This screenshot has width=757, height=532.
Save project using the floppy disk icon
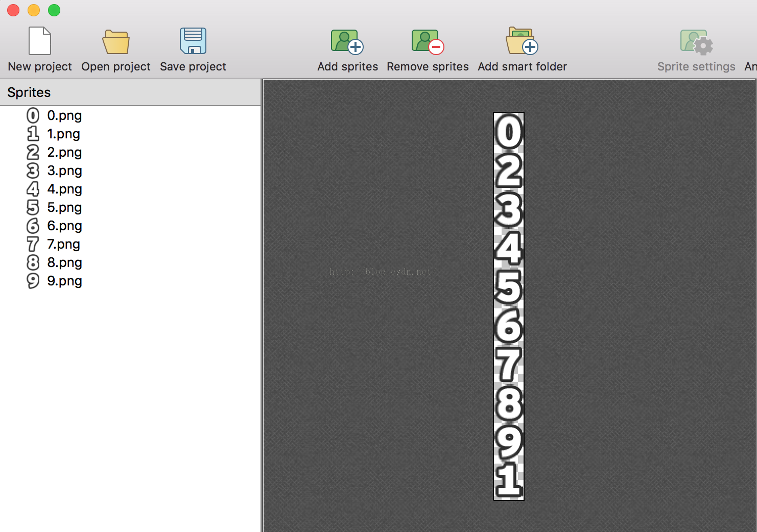point(193,41)
